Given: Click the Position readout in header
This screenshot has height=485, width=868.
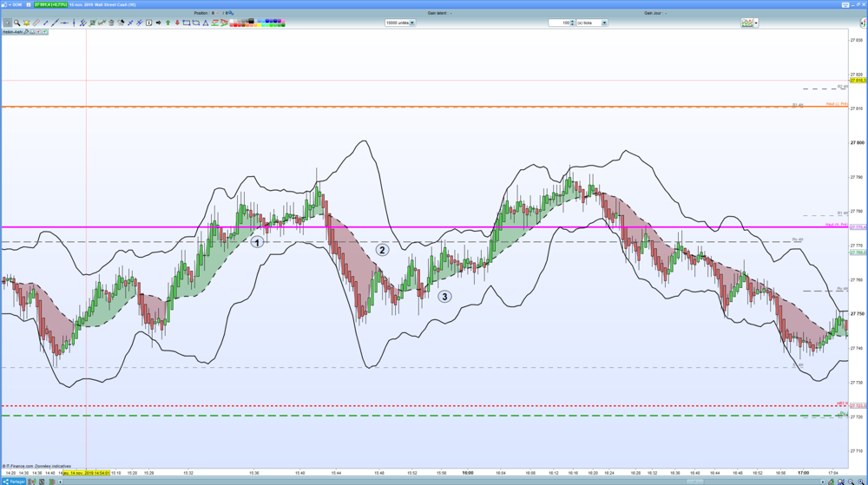Looking at the screenshot, I should [214, 13].
